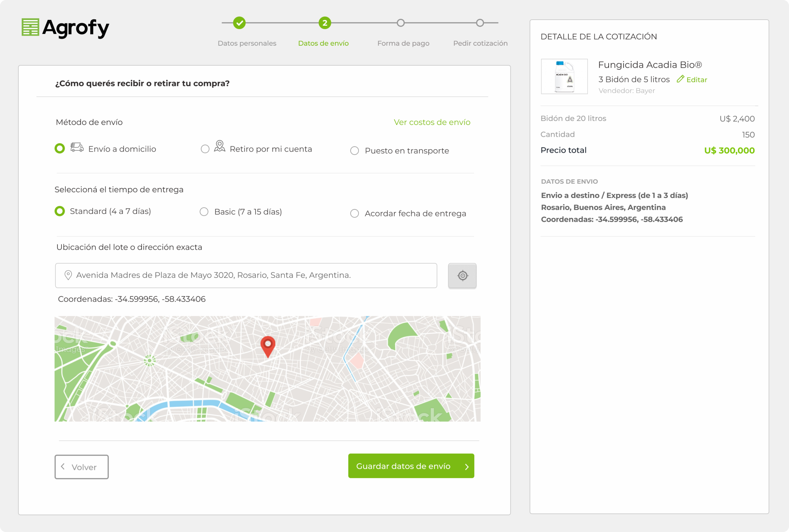789x532 pixels.
Task: Click the green checkmark on the Datos personales step
Action: (x=241, y=23)
